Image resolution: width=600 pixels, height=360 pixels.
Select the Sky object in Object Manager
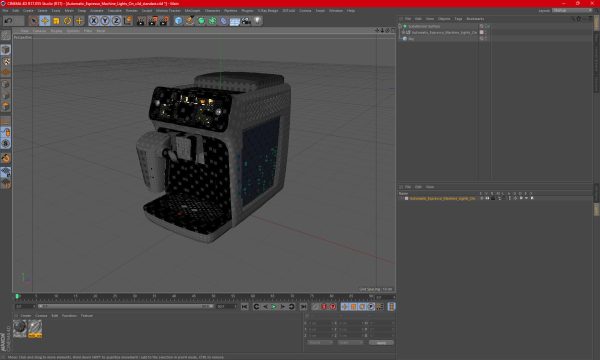click(411, 39)
